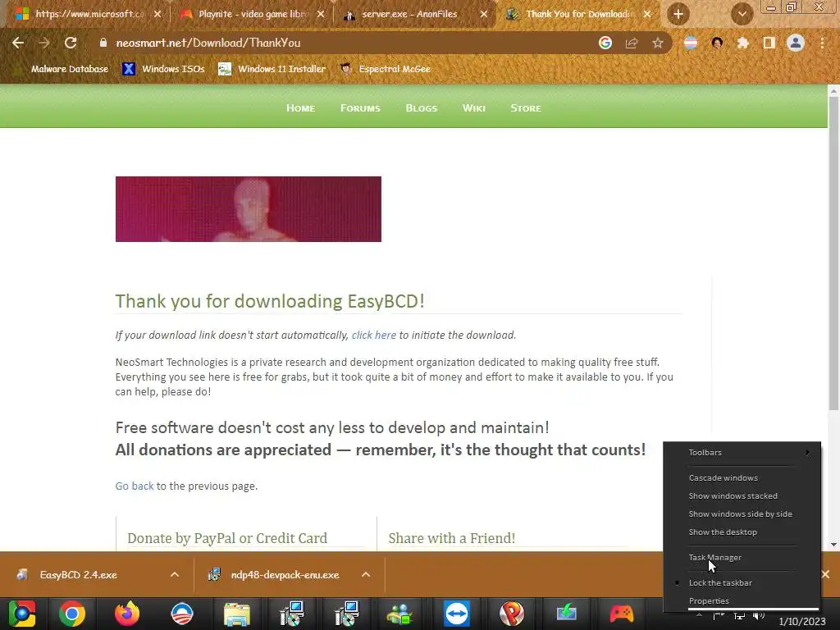Screen dimensions: 840x630
Task: Open a new browser tab
Action: [x=678, y=14]
